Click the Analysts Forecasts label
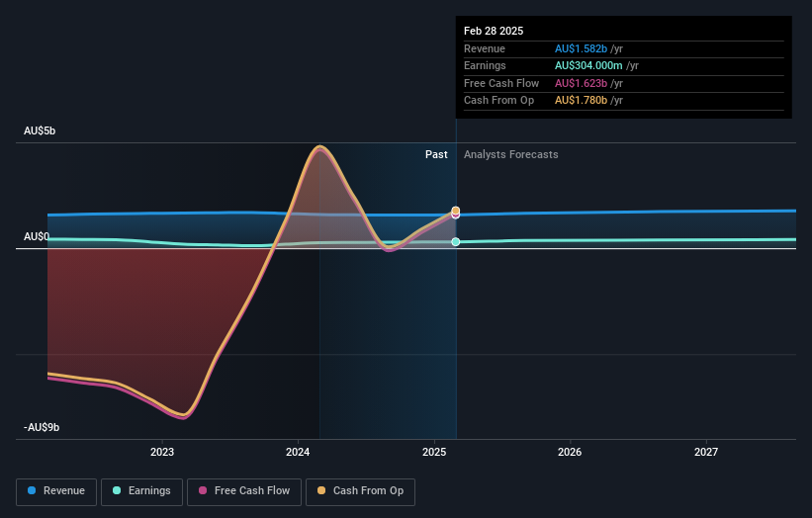Screen dimensions: 812x518 click(x=510, y=154)
